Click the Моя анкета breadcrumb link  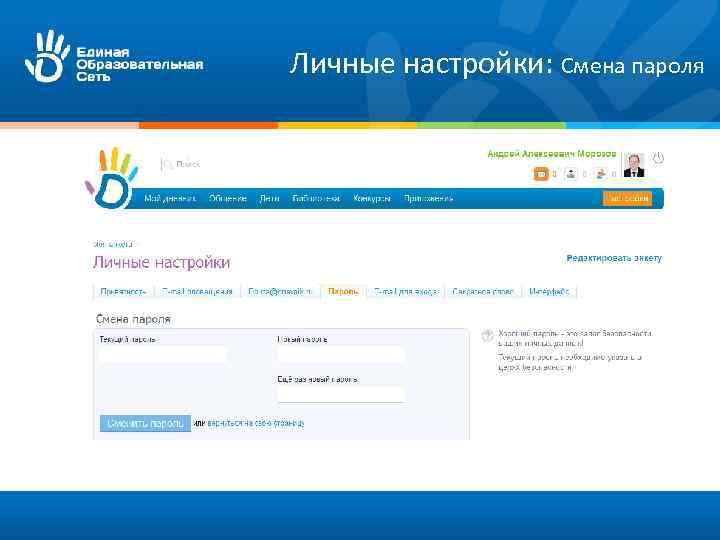tap(113, 244)
